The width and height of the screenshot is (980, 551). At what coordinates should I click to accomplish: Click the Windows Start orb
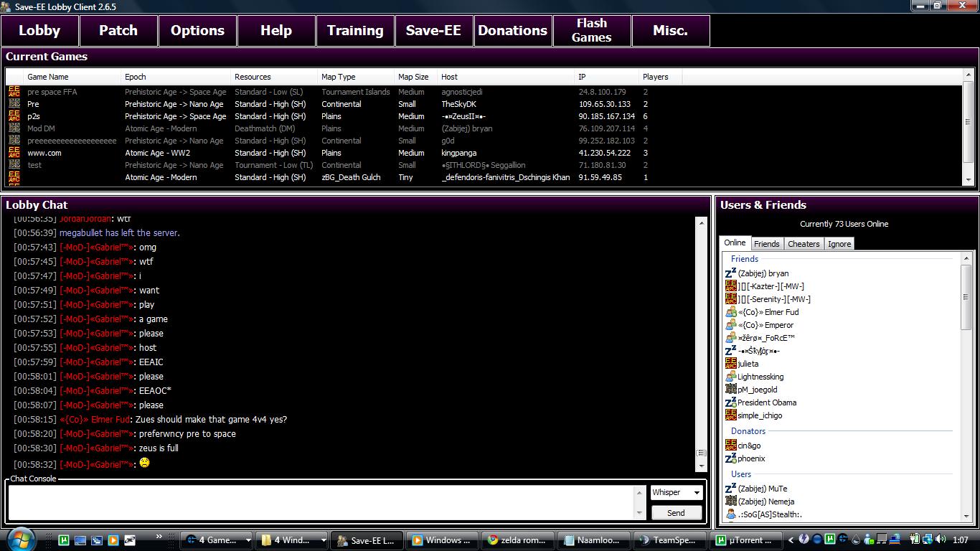20,539
